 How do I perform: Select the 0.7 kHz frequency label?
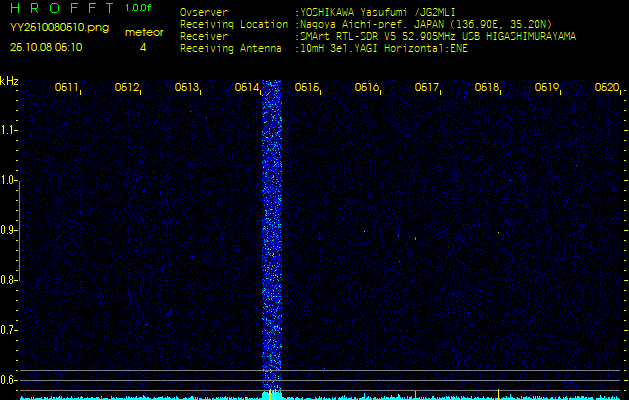[8, 329]
